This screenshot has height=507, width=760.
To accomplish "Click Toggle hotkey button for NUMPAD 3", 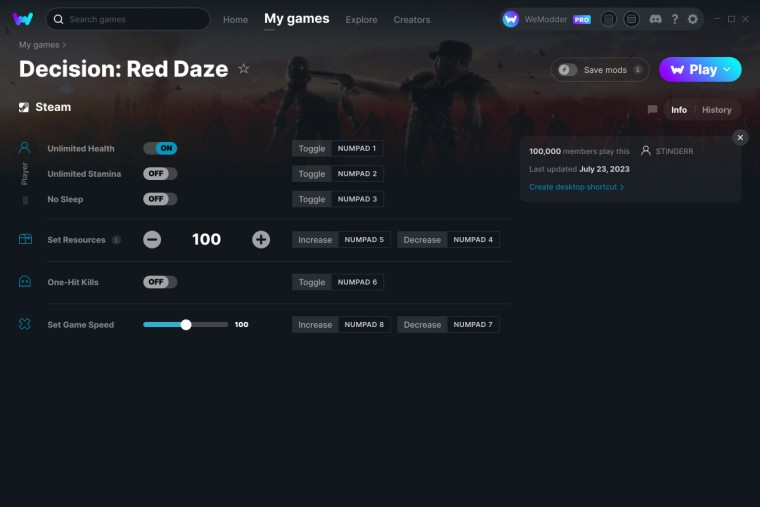I will coord(338,199).
